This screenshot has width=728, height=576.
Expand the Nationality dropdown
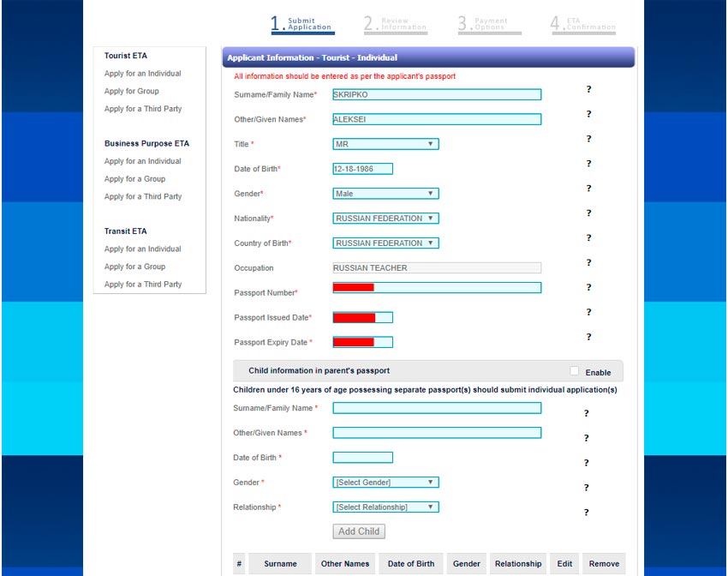[x=385, y=219]
